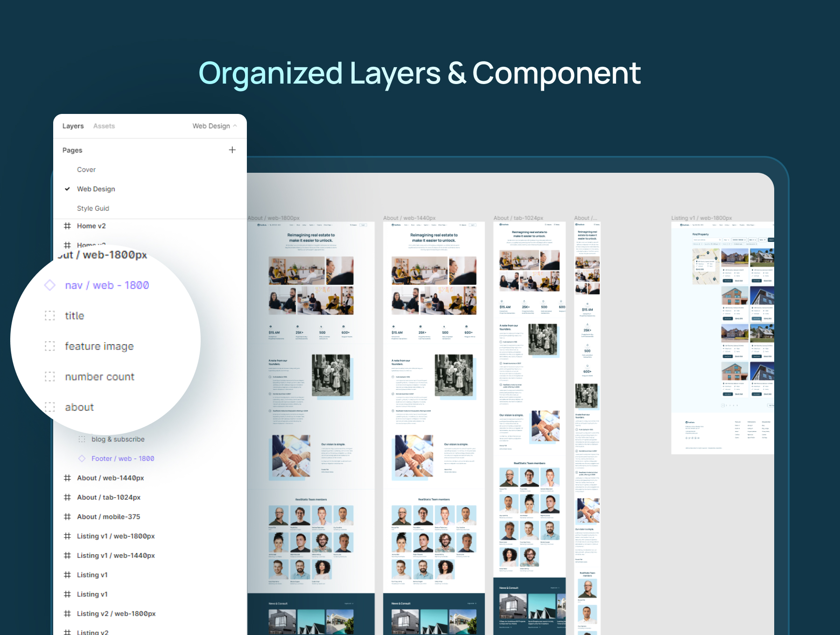
Task: Click the group icon beside number count
Action: click(x=50, y=377)
